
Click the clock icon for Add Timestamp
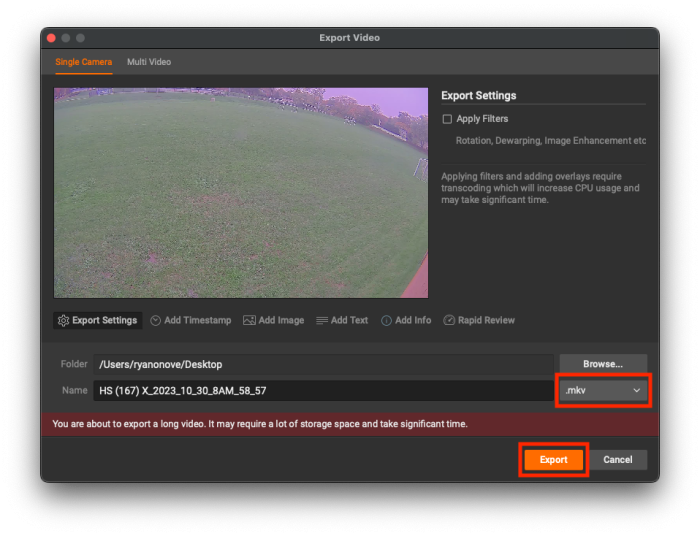coord(156,321)
